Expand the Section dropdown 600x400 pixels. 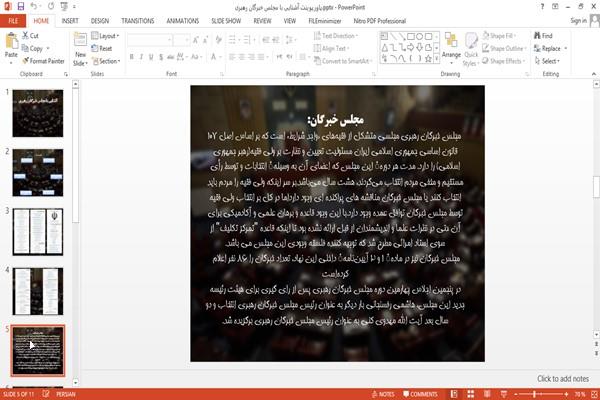coord(106,61)
